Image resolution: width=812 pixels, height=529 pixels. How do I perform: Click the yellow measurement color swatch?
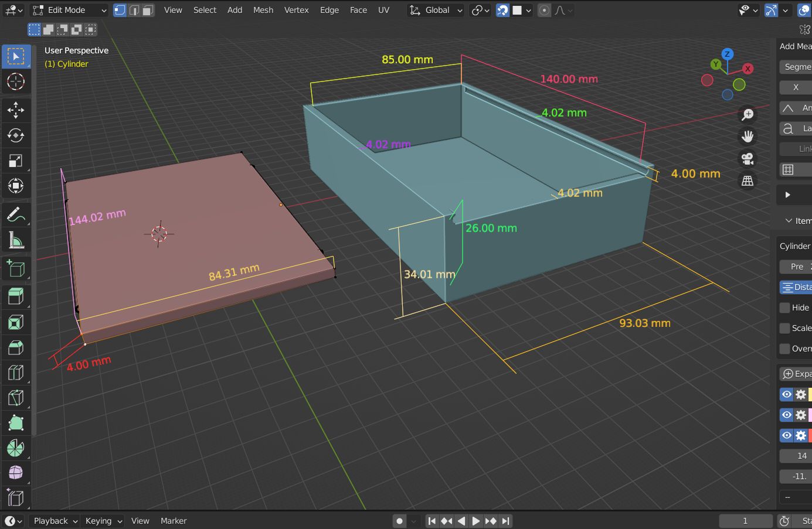[808, 394]
